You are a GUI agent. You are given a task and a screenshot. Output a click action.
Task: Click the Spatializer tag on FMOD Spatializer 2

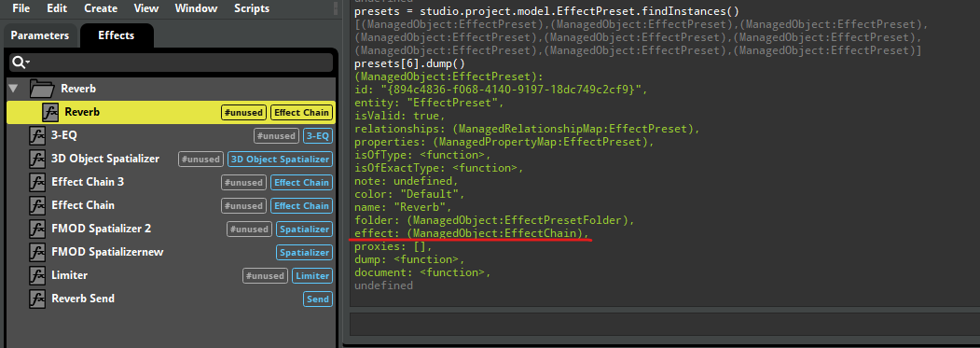pyautogui.click(x=304, y=230)
